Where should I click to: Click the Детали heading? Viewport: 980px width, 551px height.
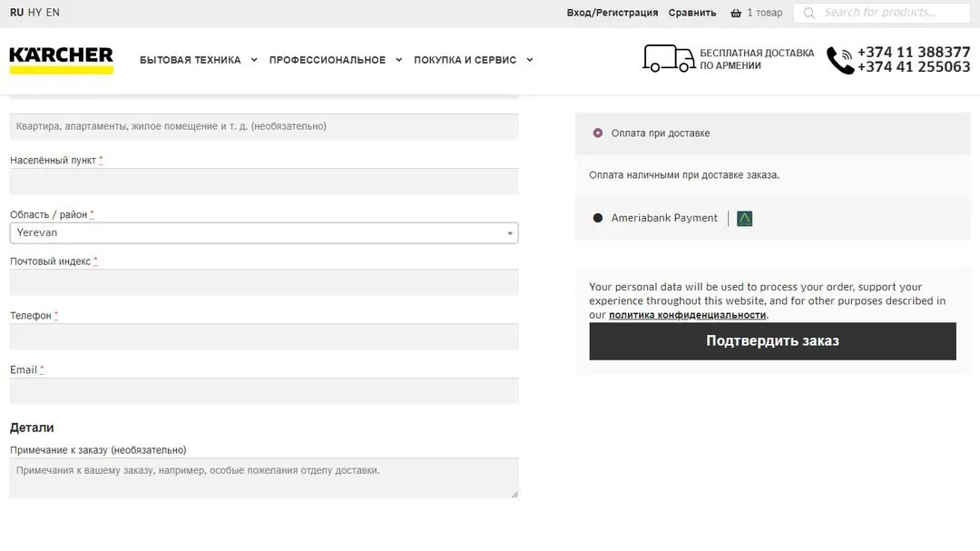click(32, 428)
